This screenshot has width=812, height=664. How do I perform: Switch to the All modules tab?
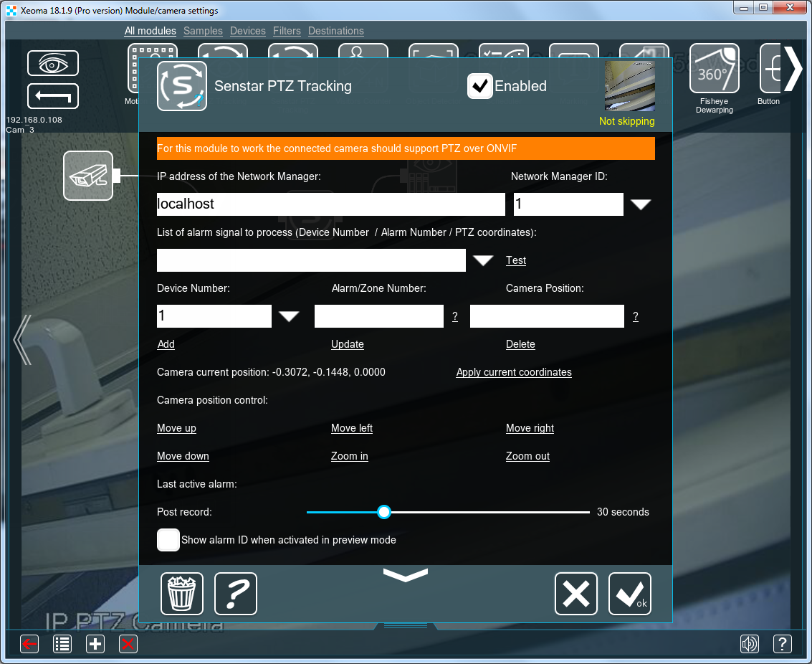click(x=151, y=31)
